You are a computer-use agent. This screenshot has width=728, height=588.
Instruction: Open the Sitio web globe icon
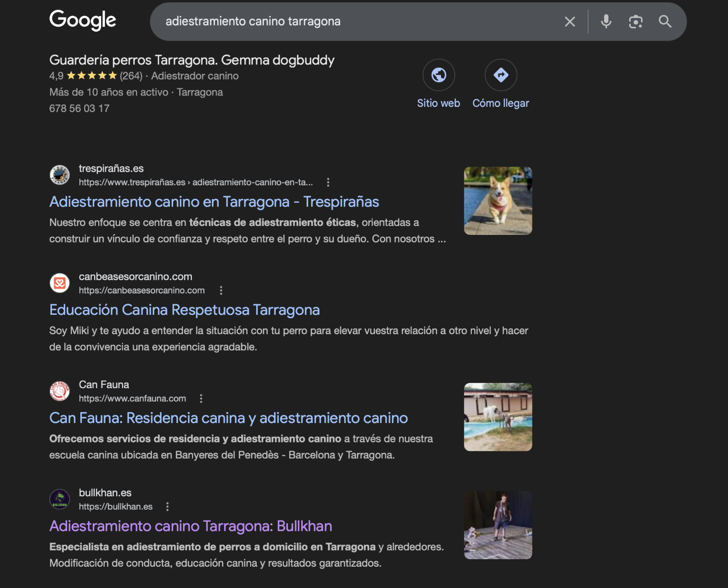[438, 75]
